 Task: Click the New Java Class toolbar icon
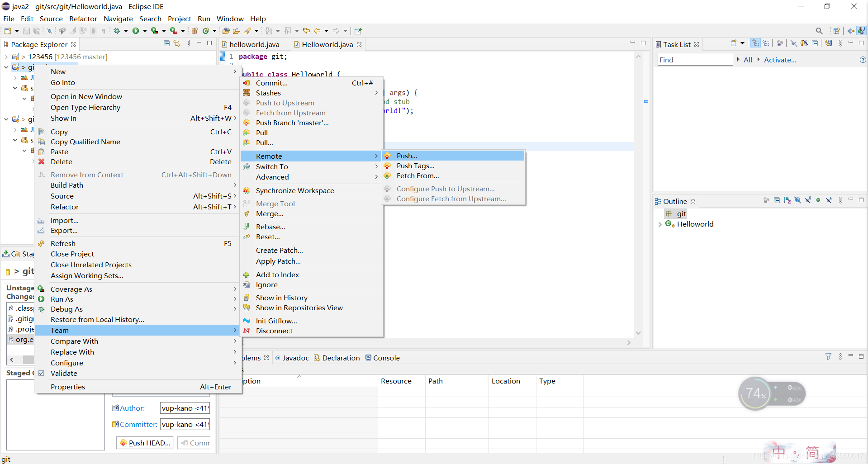click(206, 31)
